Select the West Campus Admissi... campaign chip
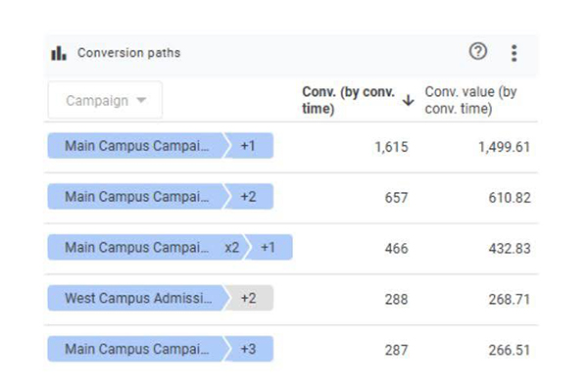This screenshot has width=588, height=392. [x=137, y=298]
